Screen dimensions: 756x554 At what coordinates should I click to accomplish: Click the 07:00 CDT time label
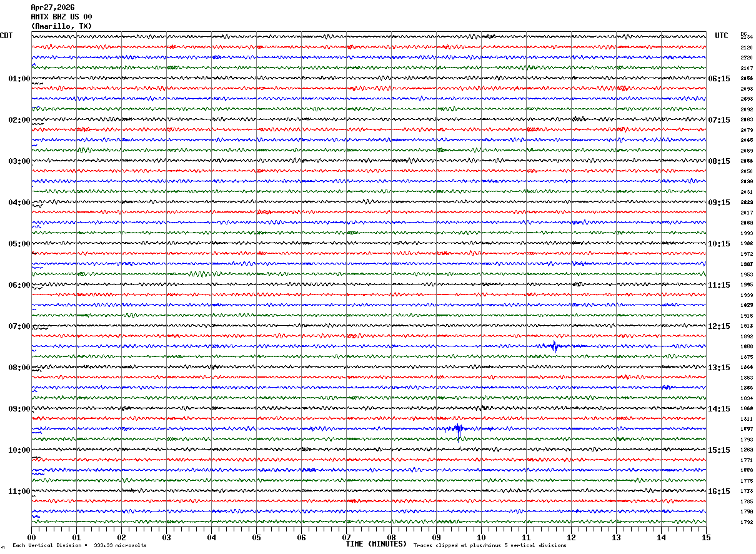pos(19,326)
